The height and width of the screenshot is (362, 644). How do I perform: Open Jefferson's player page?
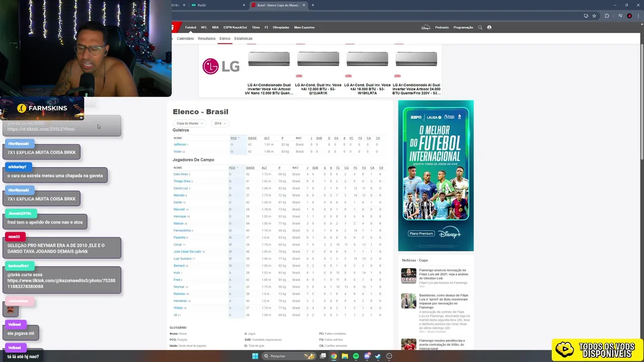click(180, 144)
